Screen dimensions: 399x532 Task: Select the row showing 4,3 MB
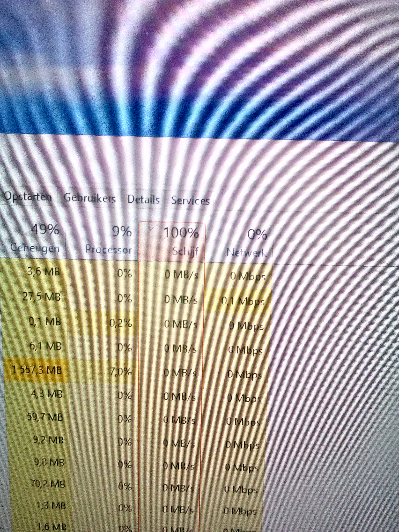46,394
